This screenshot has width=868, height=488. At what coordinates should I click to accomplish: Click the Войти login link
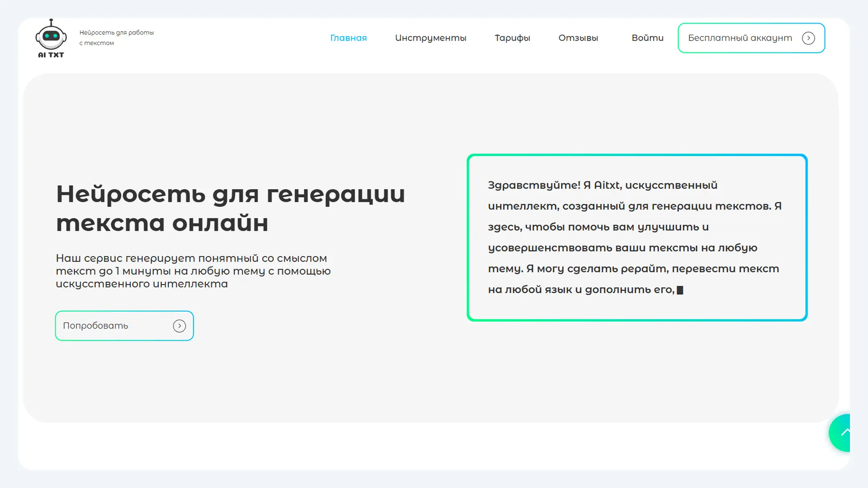(647, 38)
